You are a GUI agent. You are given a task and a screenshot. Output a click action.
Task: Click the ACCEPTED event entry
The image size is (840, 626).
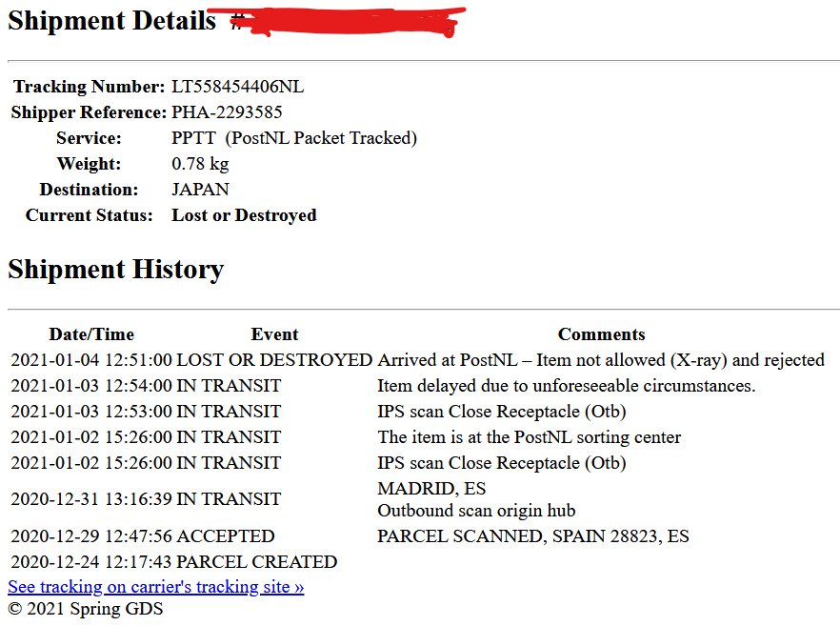(226, 536)
